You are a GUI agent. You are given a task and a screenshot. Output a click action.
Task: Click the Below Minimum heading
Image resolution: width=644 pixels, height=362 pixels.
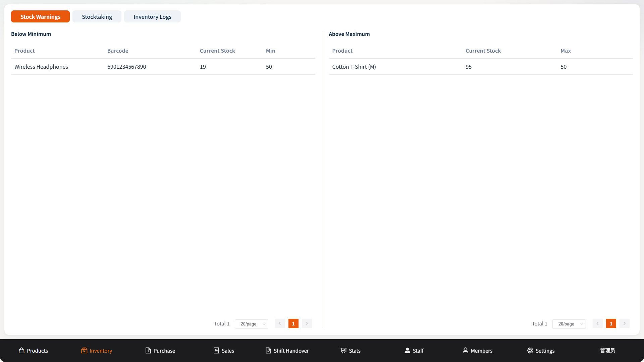tap(31, 34)
